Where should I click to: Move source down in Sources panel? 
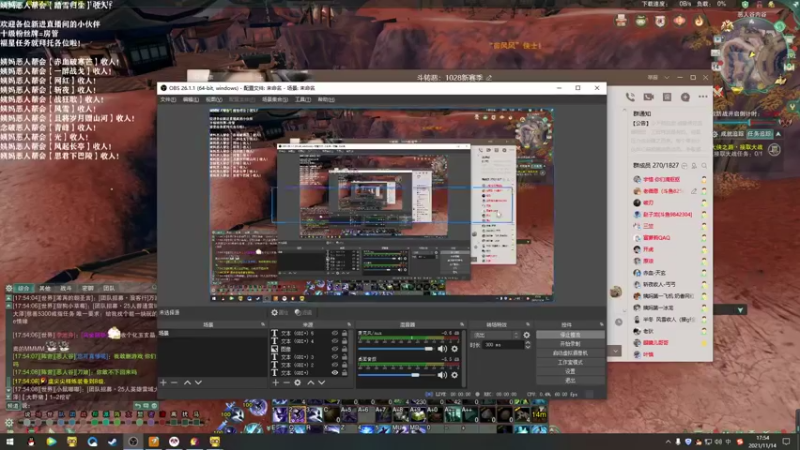pos(322,383)
